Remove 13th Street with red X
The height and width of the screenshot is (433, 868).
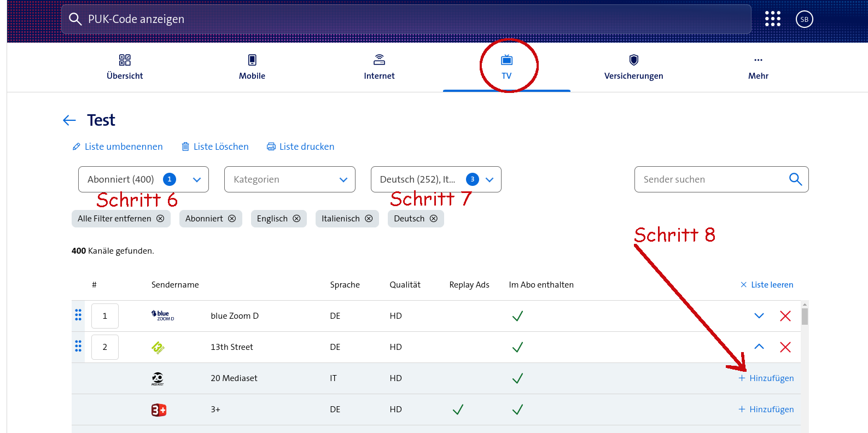coord(785,347)
